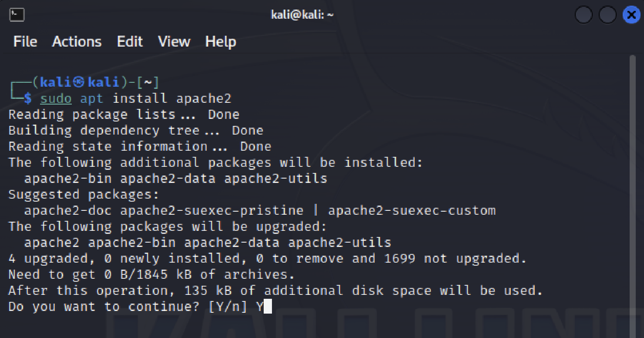Close the terminal with the blue X button
The width and height of the screenshot is (644, 338).
click(x=631, y=15)
